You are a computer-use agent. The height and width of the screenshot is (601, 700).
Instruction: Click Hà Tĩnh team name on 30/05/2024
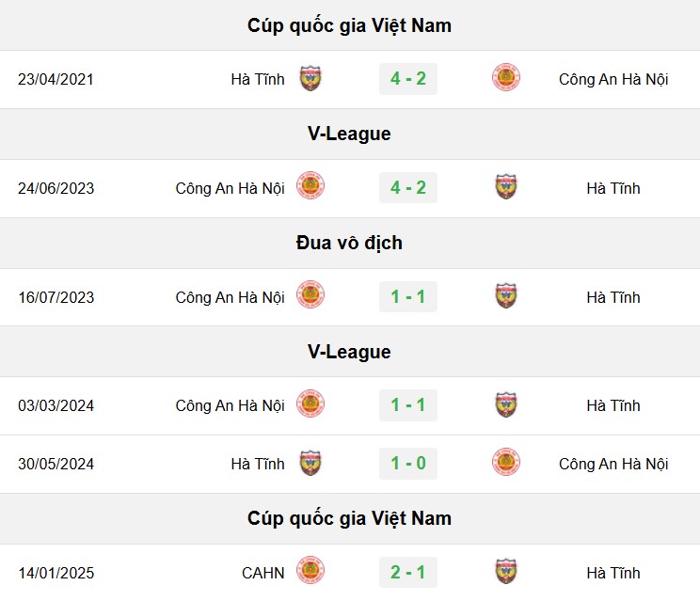pos(258,464)
